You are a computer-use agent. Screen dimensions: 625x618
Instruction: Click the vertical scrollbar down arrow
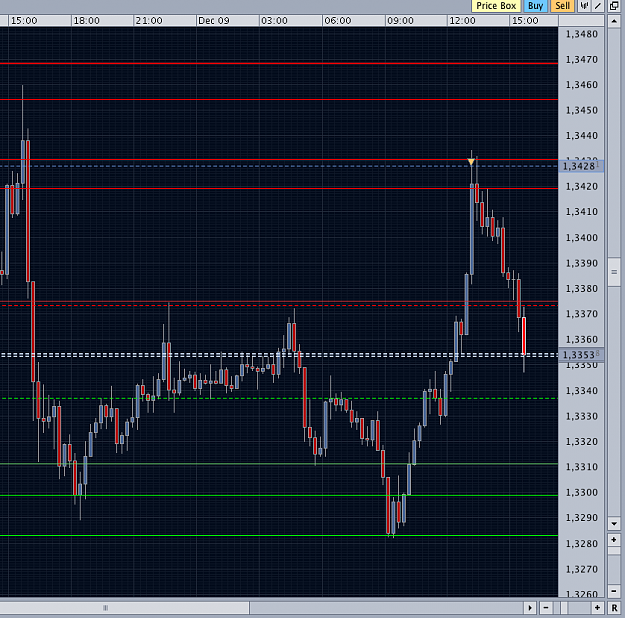pyautogui.click(x=614, y=524)
